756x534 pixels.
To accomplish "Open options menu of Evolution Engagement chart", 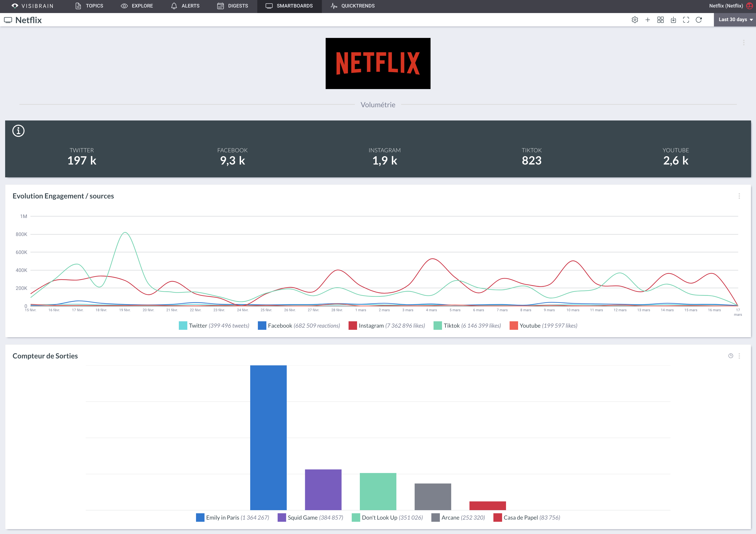I will 739,196.
